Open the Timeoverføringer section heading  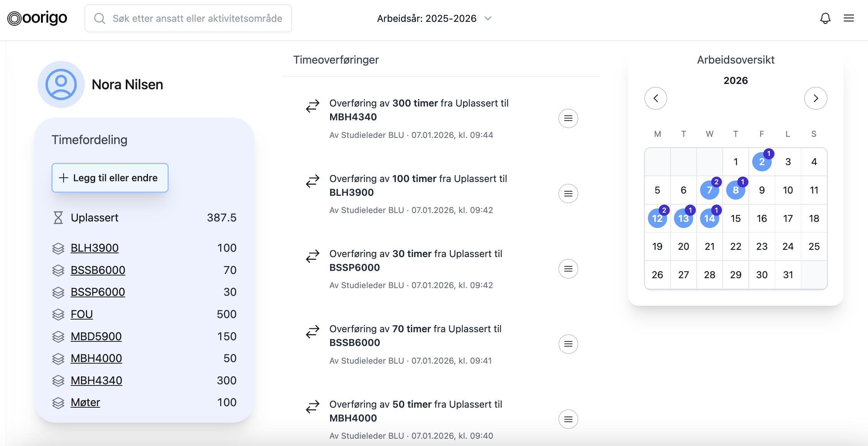click(x=336, y=60)
